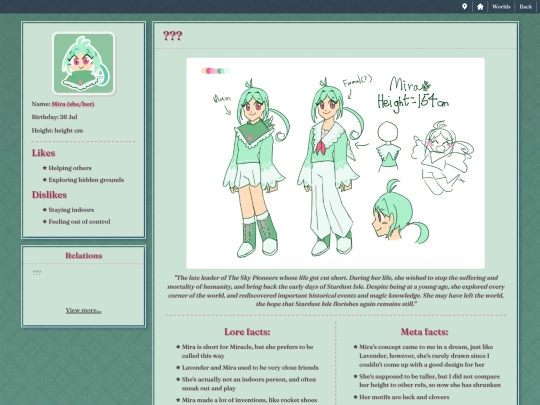
Task: Click the italic quote about The Sky Pioneers
Action: click(x=336, y=291)
